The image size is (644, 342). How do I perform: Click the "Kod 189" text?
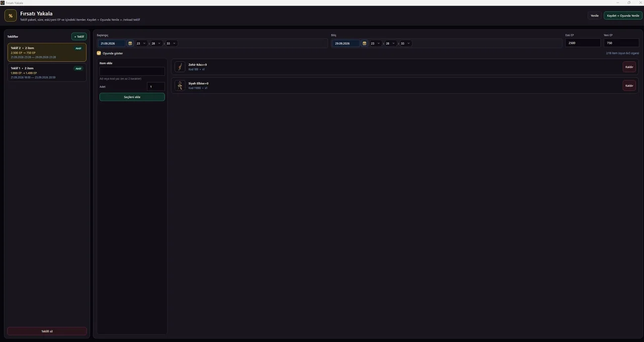click(x=194, y=70)
